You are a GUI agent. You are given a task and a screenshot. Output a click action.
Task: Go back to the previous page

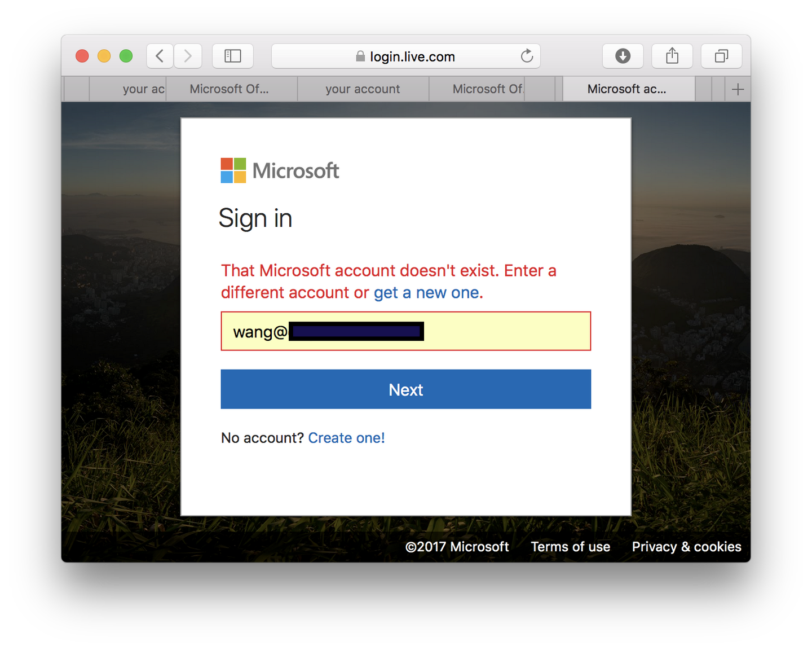click(160, 56)
